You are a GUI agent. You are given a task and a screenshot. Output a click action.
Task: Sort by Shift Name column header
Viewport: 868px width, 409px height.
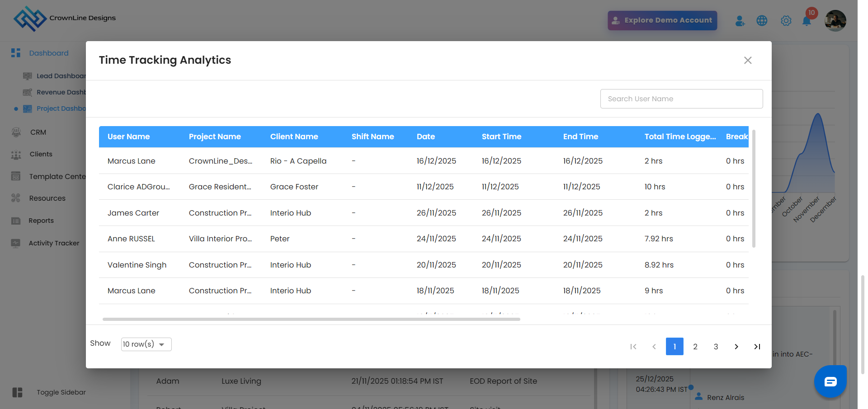[x=373, y=136]
